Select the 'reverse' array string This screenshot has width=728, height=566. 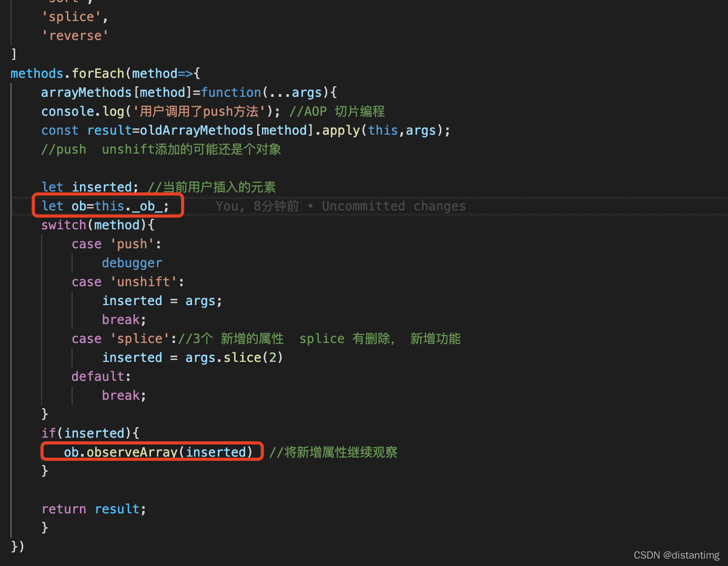tap(75, 35)
